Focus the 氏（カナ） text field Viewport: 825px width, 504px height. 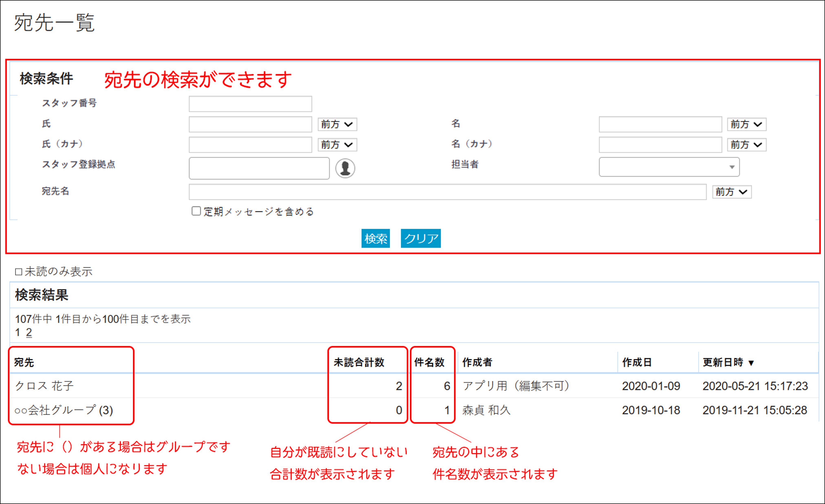point(250,145)
